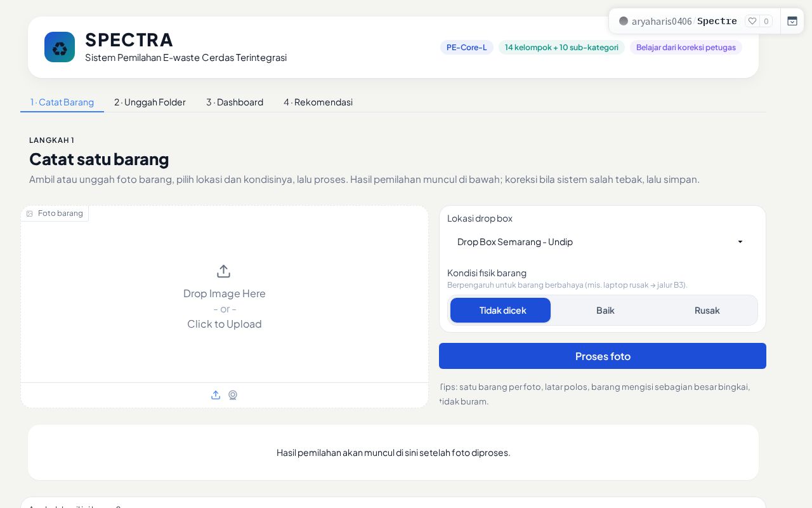The image size is (812, 508).
Task: Click the Hasil pemilahan placeholder panel
Action: pyautogui.click(x=393, y=453)
